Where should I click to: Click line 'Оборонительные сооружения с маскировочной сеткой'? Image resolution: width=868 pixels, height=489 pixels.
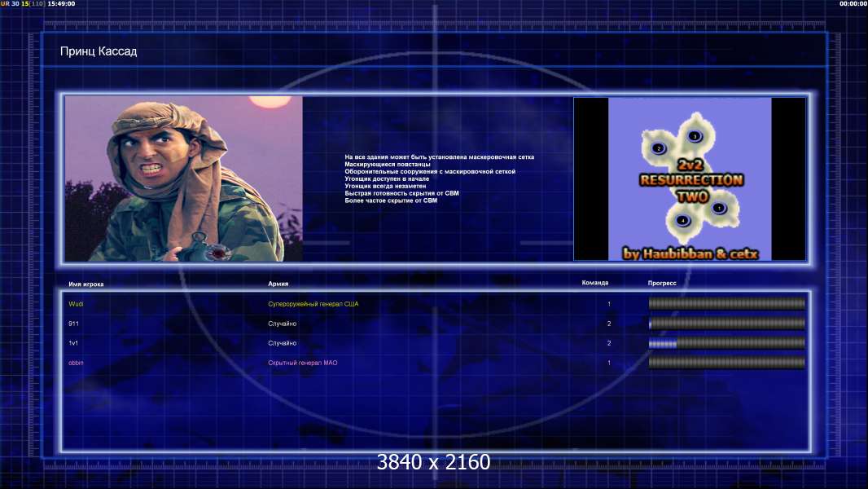[x=430, y=172]
